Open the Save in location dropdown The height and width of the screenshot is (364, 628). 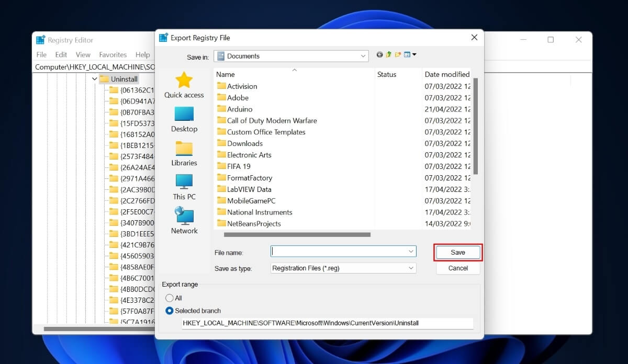[362, 56]
